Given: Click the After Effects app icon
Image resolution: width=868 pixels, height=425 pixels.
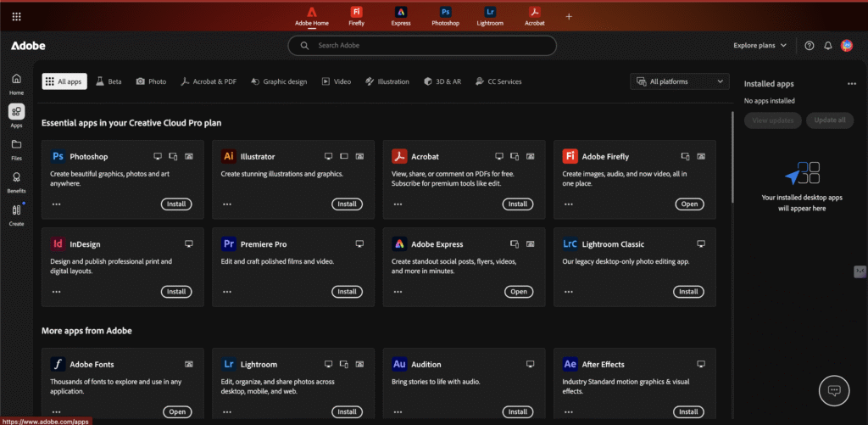Looking at the screenshot, I should tap(570, 364).
